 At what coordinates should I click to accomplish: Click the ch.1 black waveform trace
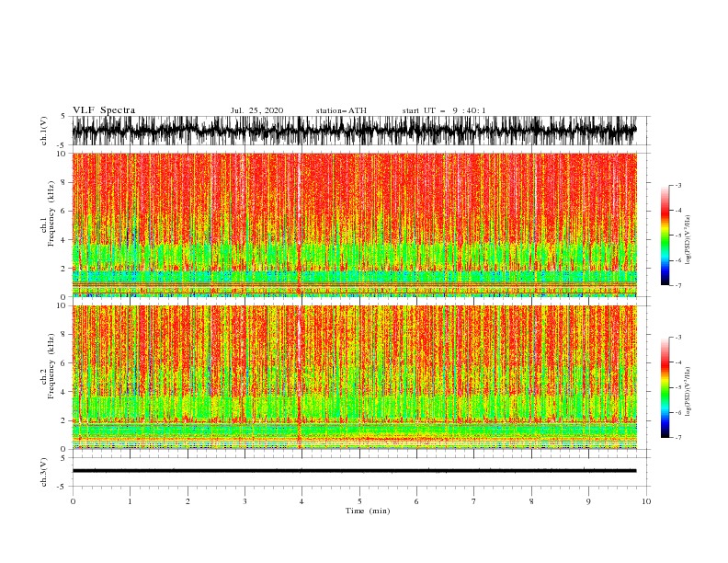tap(354, 131)
